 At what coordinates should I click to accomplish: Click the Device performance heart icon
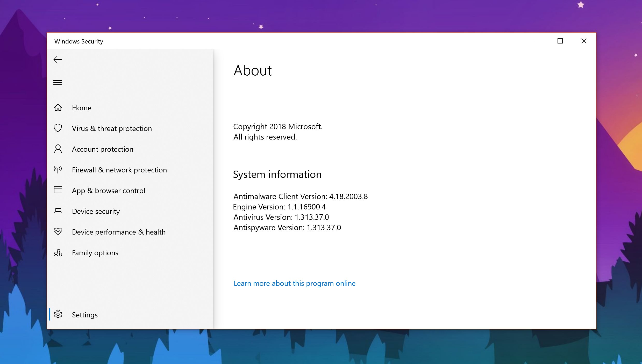pos(58,231)
